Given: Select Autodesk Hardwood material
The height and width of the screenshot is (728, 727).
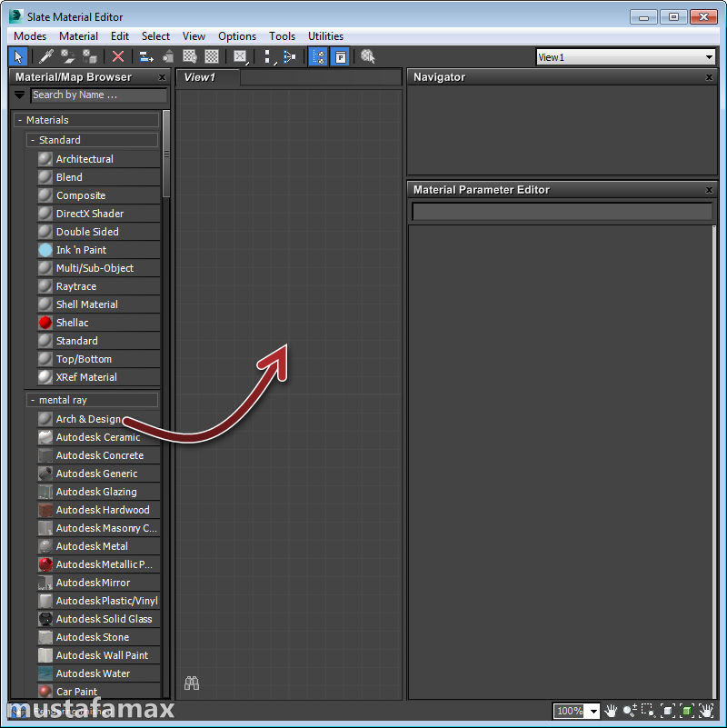Looking at the screenshot, I should point(98,510).
